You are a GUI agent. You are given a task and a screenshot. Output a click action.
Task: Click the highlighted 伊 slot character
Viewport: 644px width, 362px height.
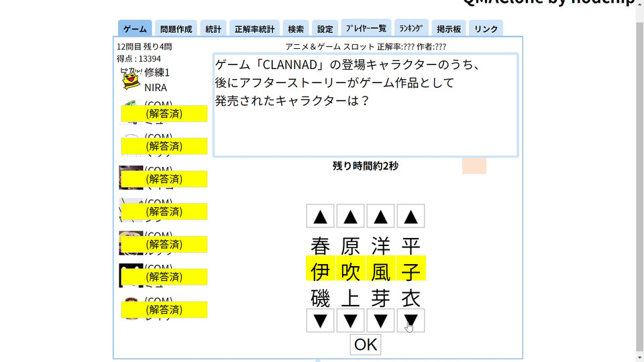coord(321,269)
